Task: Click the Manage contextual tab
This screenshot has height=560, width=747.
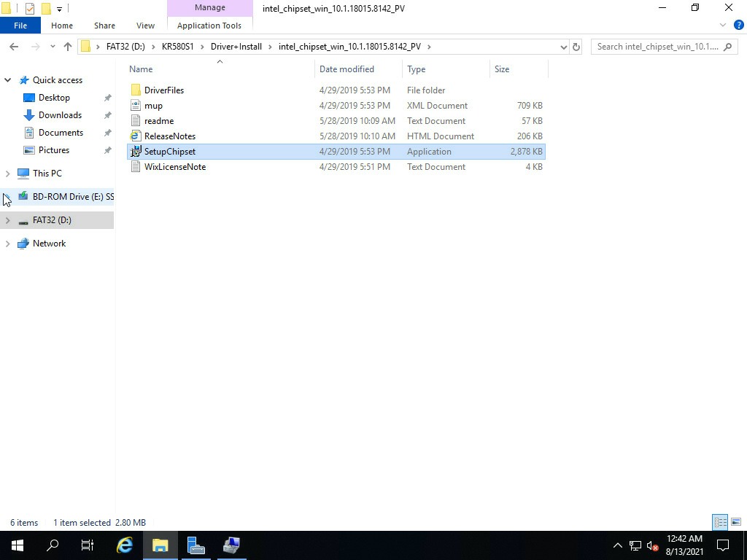Action: coord(209,7)
